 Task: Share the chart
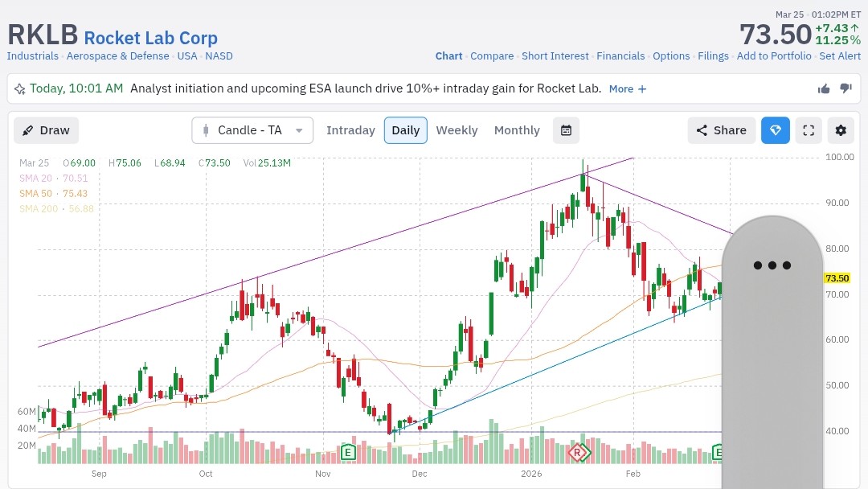pyautogui.click(x=721, y=130)
